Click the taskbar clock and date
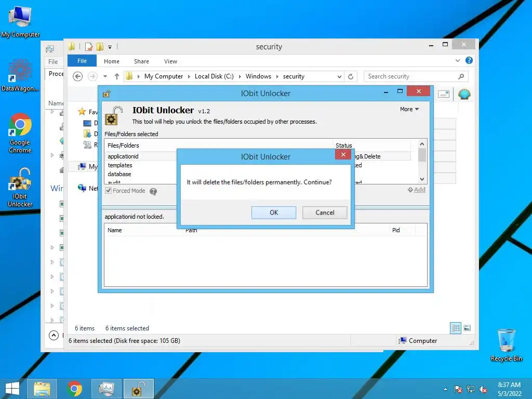Screen dimensions: 532x399 tap(509, 389)
